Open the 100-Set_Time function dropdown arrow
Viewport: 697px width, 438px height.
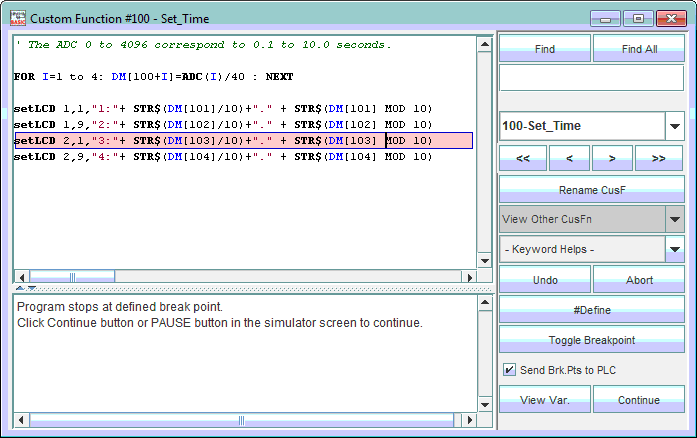[x=675, y=126]
